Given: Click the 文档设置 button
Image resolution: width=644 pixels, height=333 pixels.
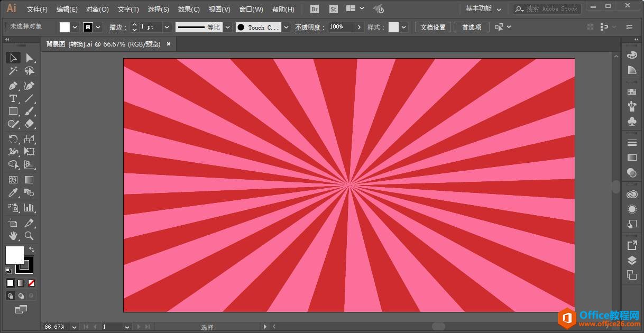Looking at the screenshot, I should click(433, 27).
